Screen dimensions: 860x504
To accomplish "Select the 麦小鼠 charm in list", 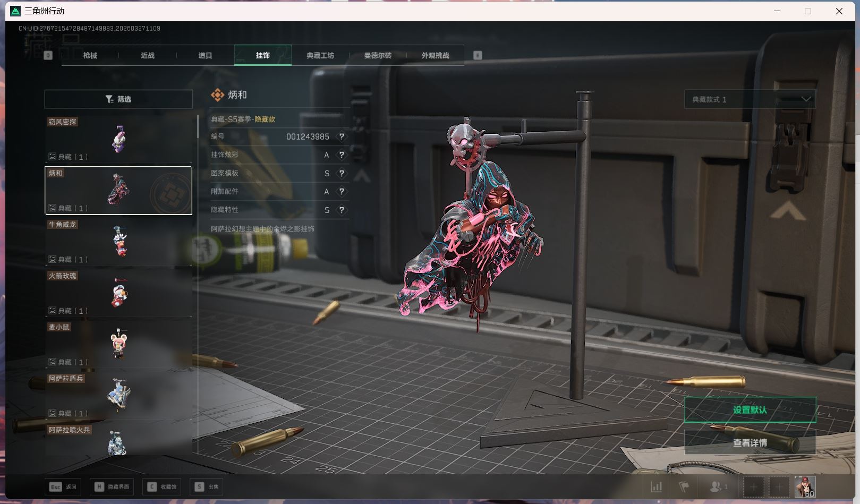I will (x=118, y=344).
